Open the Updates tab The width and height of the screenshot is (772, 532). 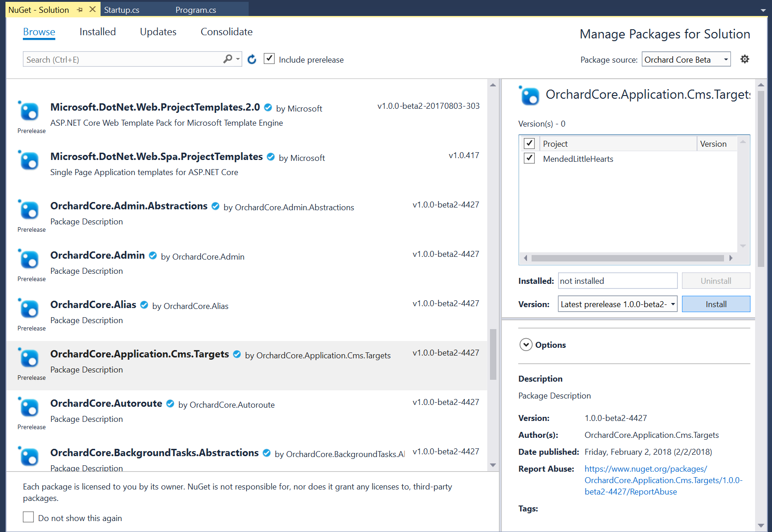click(x=158, y=32)
